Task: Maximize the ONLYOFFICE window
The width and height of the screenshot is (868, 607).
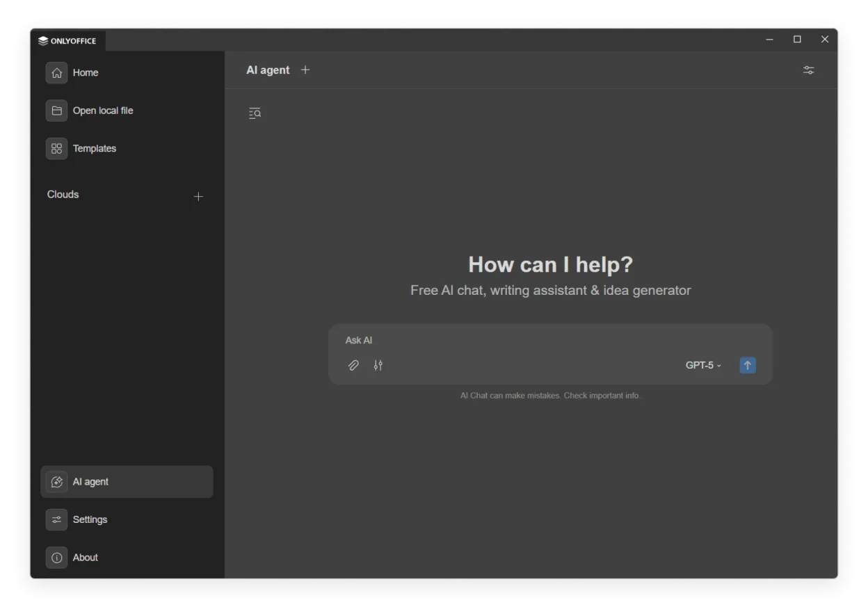Action: click(x=797, y=40)
